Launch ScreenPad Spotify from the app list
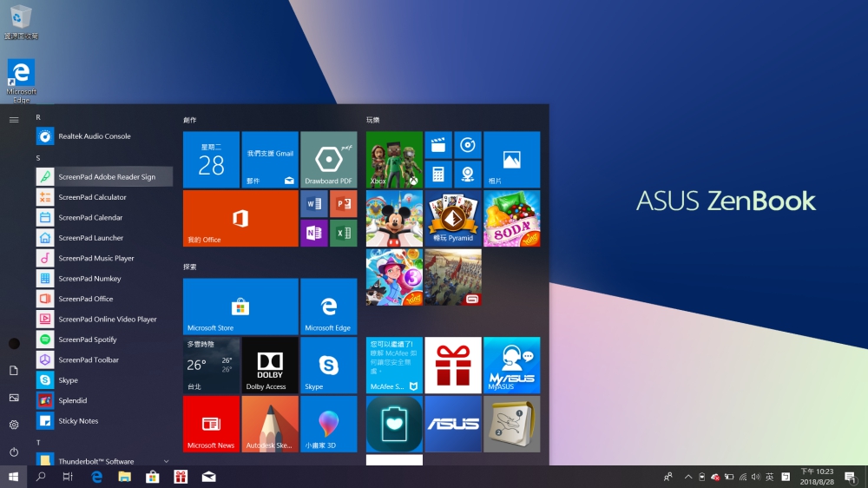The image size is (868, 488). tap(87, 340)
